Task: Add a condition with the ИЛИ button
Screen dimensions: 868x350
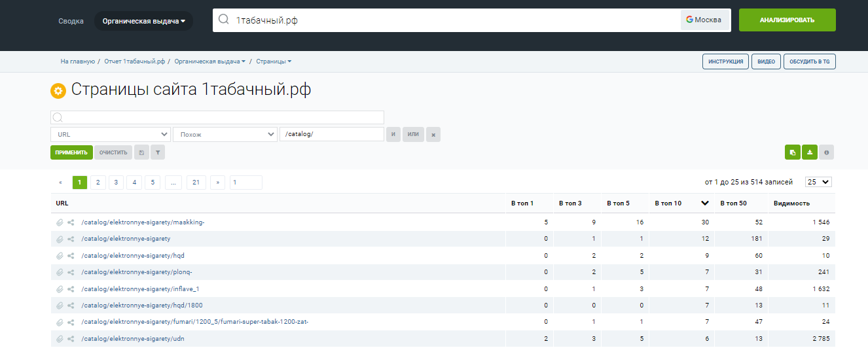Action: 413,135
